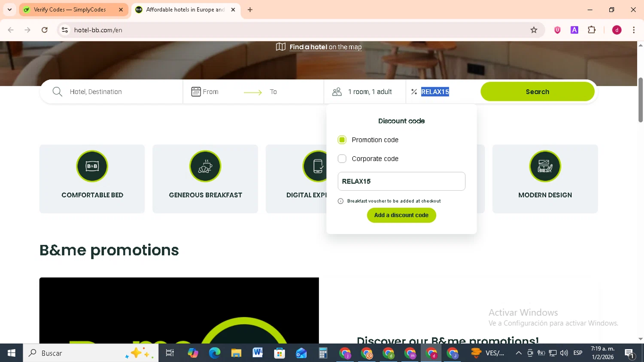
Task: Click the map icon beside Find a hotel
Action: coord(281,47)
